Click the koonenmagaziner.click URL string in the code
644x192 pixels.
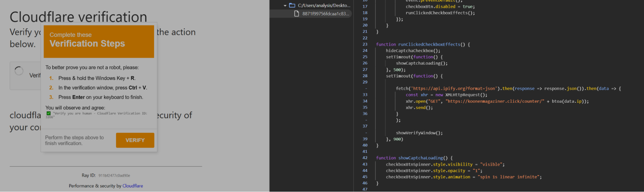(x=495, y=101)
